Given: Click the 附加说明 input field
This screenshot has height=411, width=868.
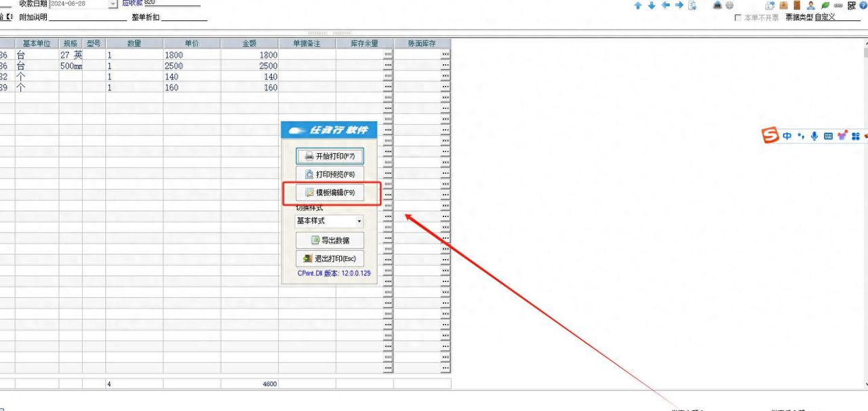Looking at the screenshot, I should [87, 17].
